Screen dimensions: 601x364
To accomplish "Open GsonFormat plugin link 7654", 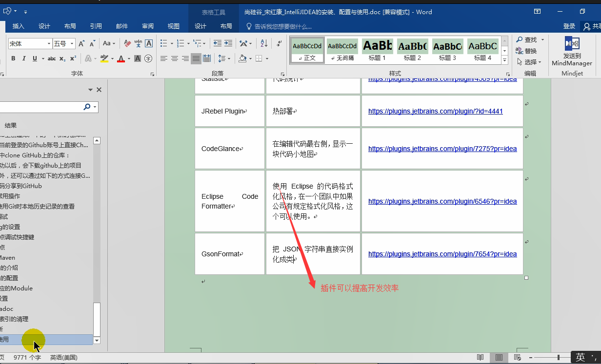I will click(442, 254).
